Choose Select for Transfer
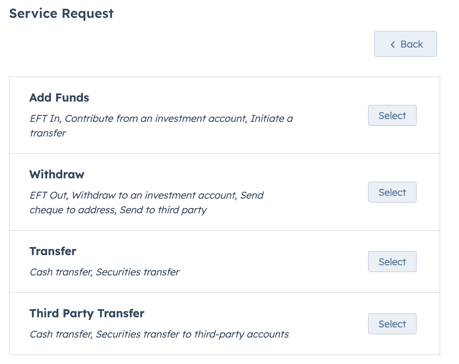459x364 pixels. coord(392,262)
